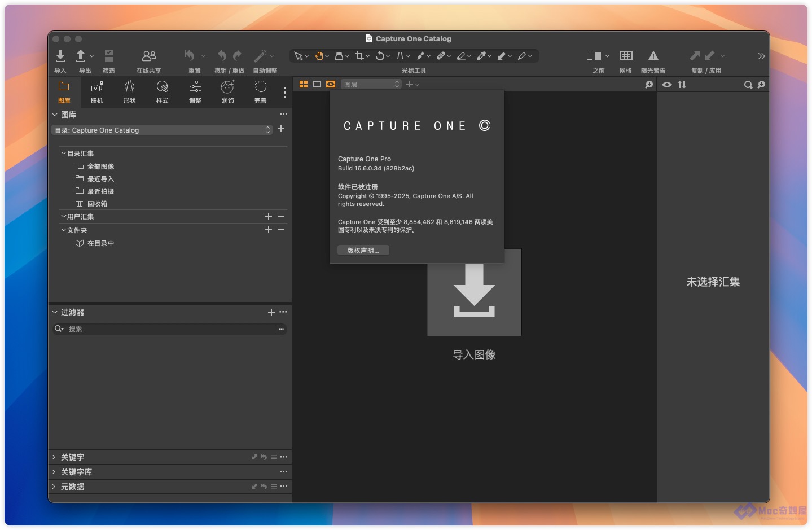Click the 曝光警告 exposure warning triangle
This screenshot has height=530, width=812.
point(653,56)
